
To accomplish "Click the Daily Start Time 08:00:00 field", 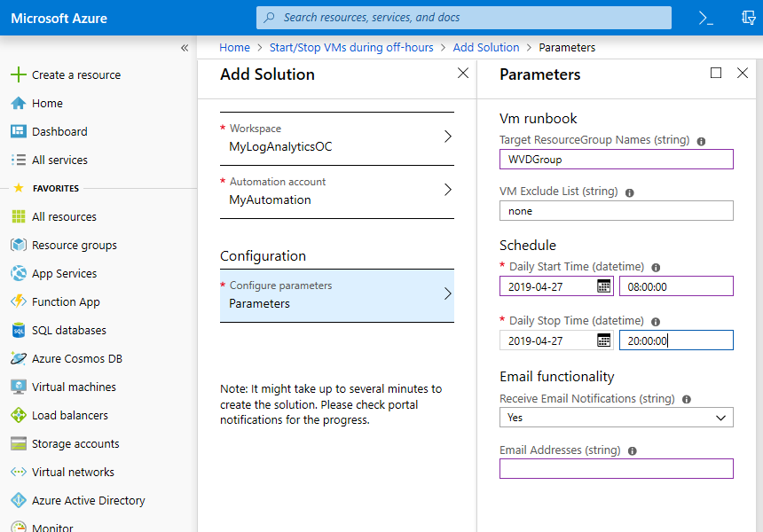I will click(x=676, y=286).
